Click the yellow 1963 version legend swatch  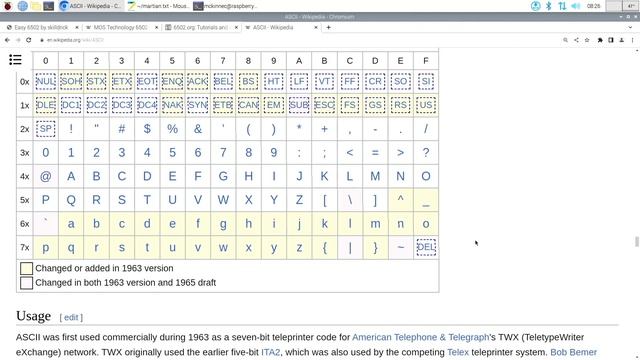(x=27, y=268)
